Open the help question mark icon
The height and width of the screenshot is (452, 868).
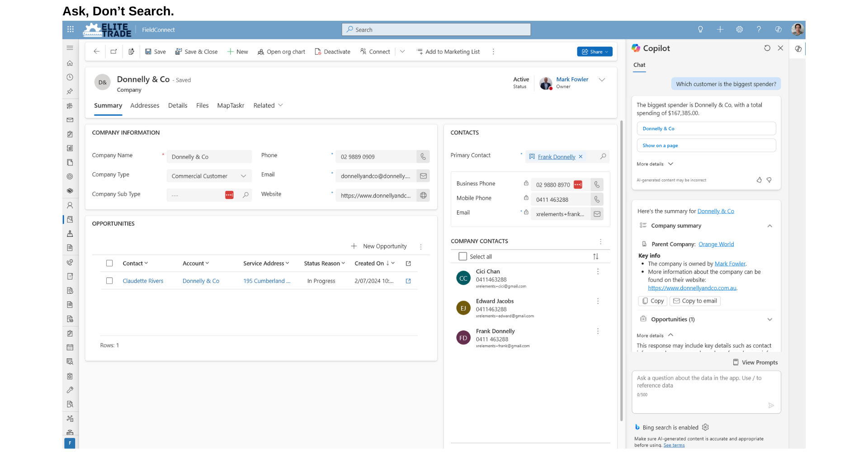(x=759, y=29)
